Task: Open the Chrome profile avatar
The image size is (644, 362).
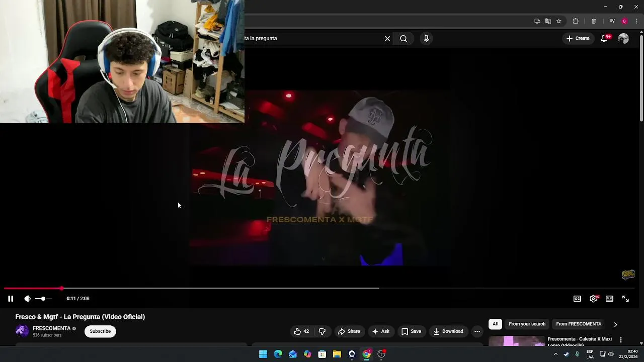Action: 624,21
